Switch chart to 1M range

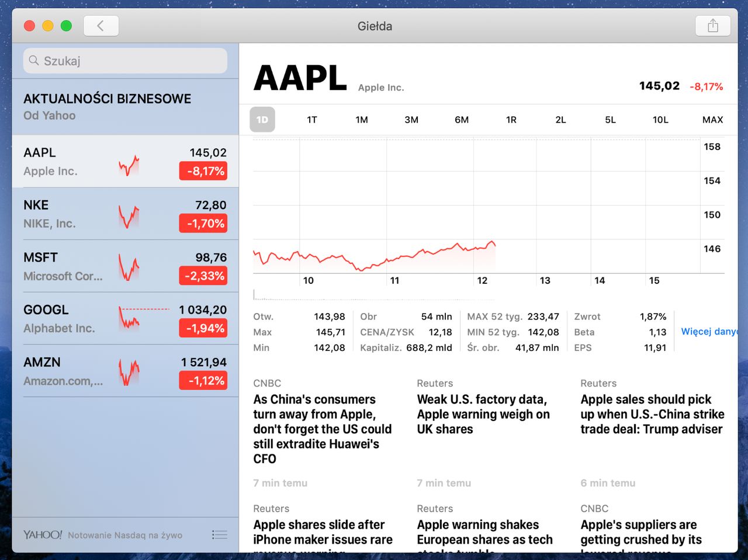tap(362, 120)
